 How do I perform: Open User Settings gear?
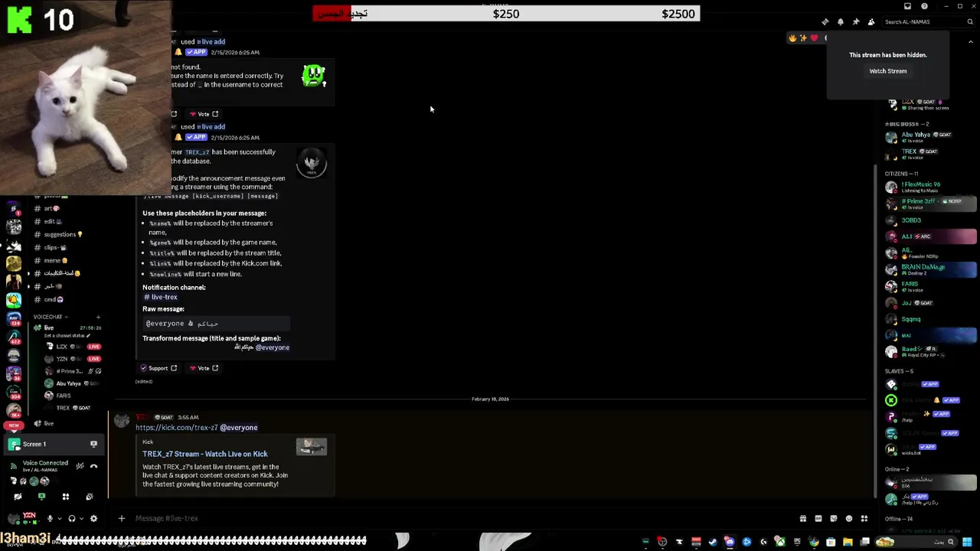93,518
